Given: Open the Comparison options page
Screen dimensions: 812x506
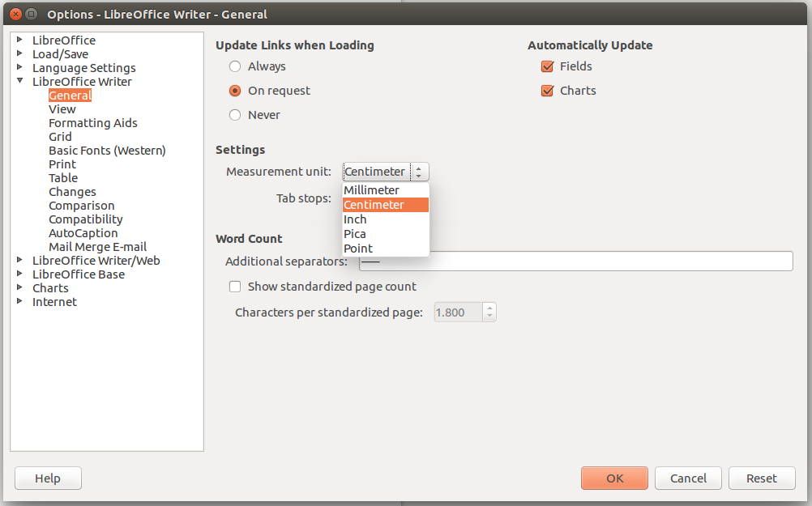Looking at the screenshot, I should [81, 206].
